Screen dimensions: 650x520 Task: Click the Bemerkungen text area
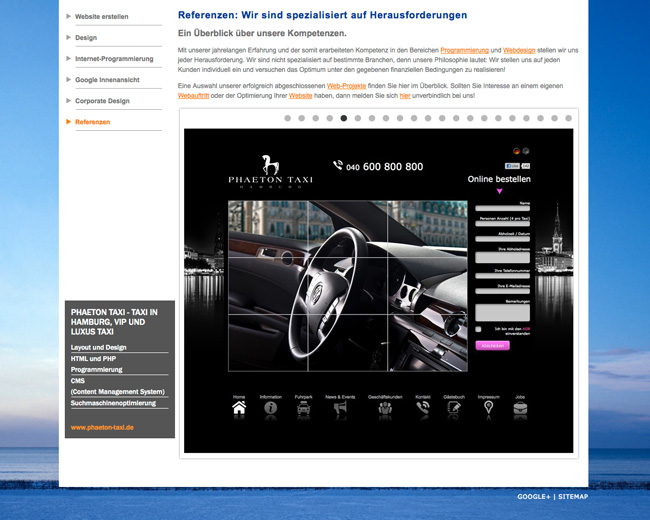tap(502, 311)
